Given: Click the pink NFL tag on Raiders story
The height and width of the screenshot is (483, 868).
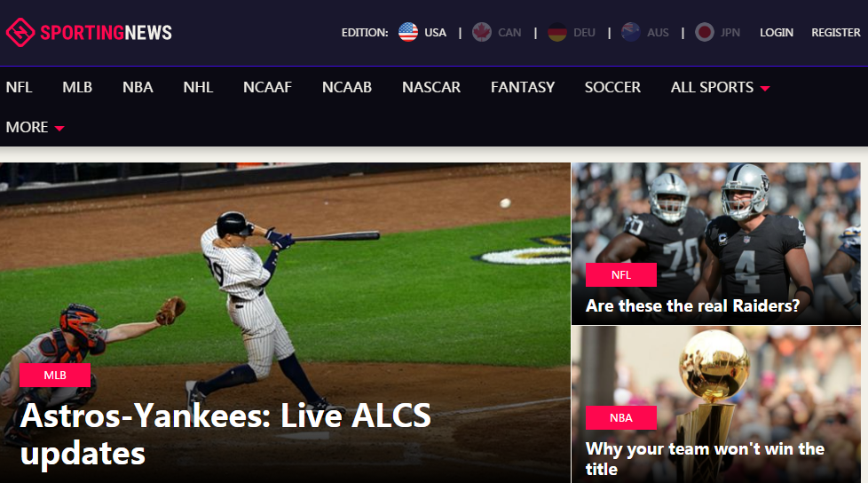Looking at the screenshot, I should coord(621,274).
